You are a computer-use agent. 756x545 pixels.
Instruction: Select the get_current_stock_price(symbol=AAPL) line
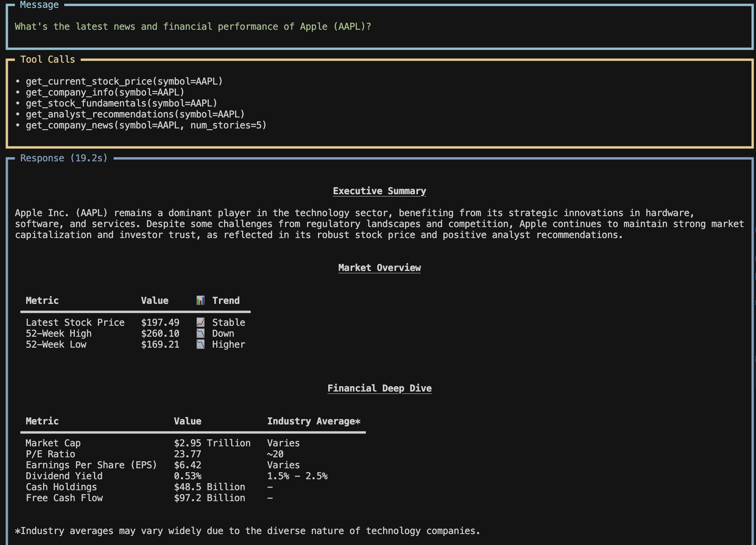point(124,81)
